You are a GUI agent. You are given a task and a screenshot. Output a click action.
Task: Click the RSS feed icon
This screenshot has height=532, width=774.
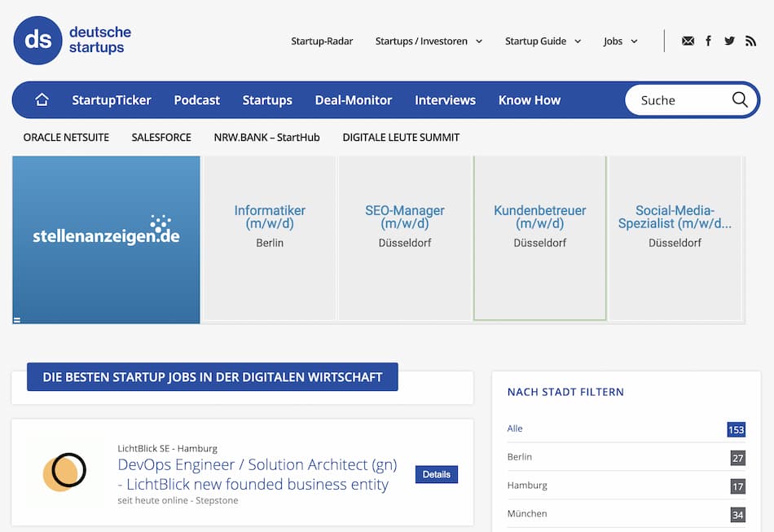pyautogui.click(x=750, y=40)
